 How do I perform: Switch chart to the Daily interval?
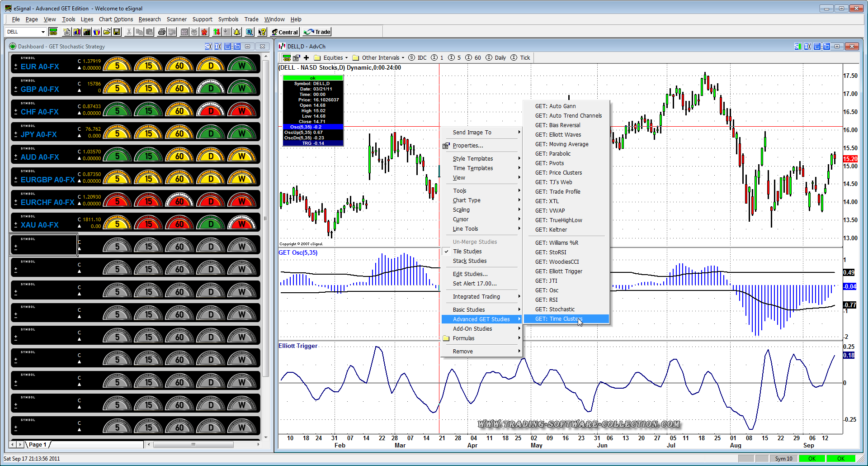click(x=500, y=58)
